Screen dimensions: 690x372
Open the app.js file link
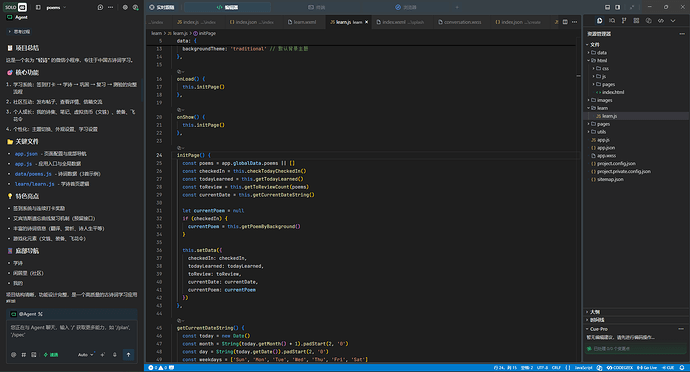coord(23,164)
